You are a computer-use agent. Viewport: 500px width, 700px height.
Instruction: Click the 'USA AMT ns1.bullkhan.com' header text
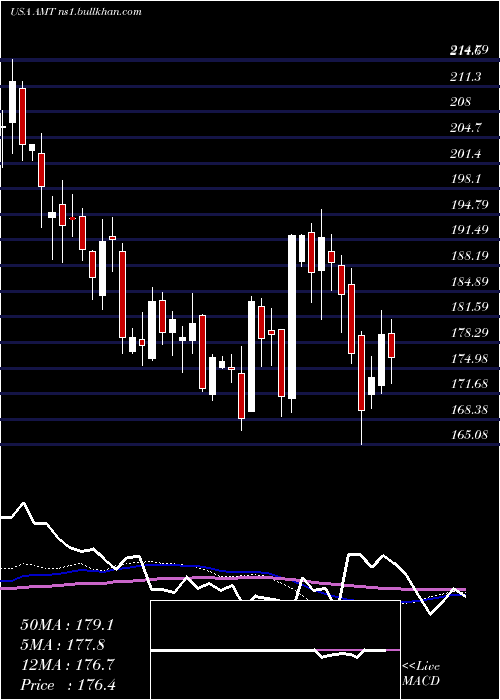pos(75,12)
